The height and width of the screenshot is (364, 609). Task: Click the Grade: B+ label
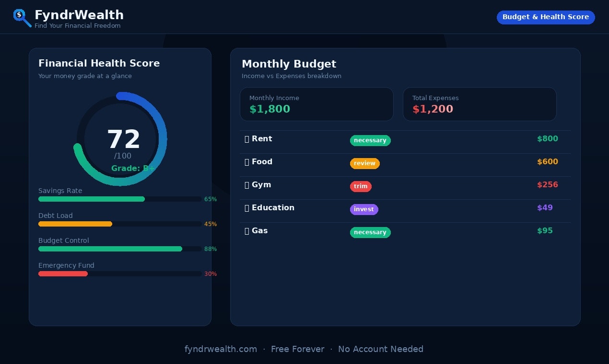[x=134, y=169]
